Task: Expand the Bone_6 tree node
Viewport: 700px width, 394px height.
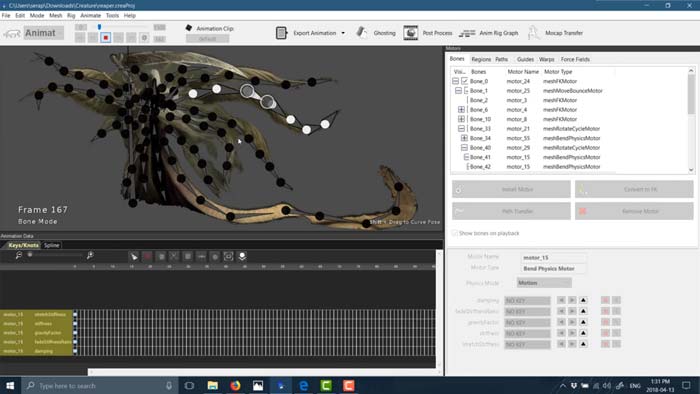Action: point(462,109)
